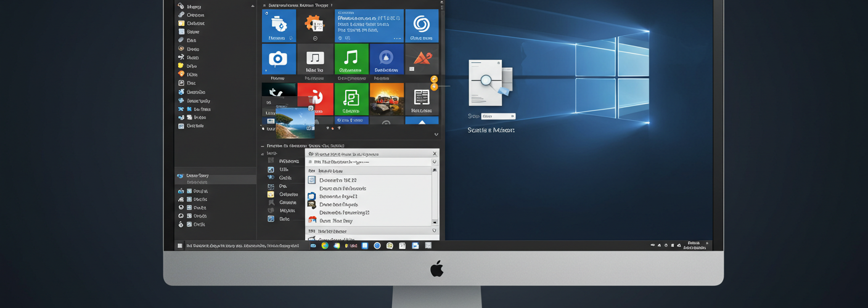Image resolution: width=868 pixels, height=308 pixels.
Task: Click the upper orange circle badge beside the tiles
Action: coord(434,79)
